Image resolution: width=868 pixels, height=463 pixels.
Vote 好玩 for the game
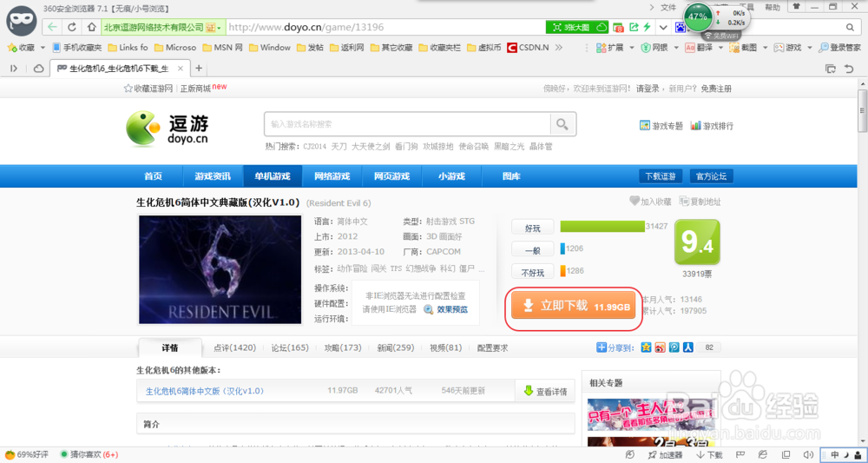click(533, 227)
